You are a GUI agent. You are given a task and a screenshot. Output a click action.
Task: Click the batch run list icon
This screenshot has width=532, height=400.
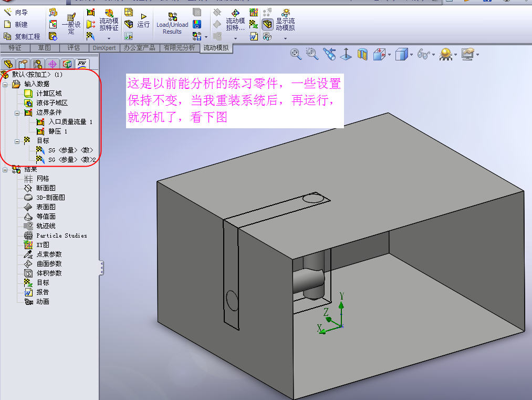(129, 36)
